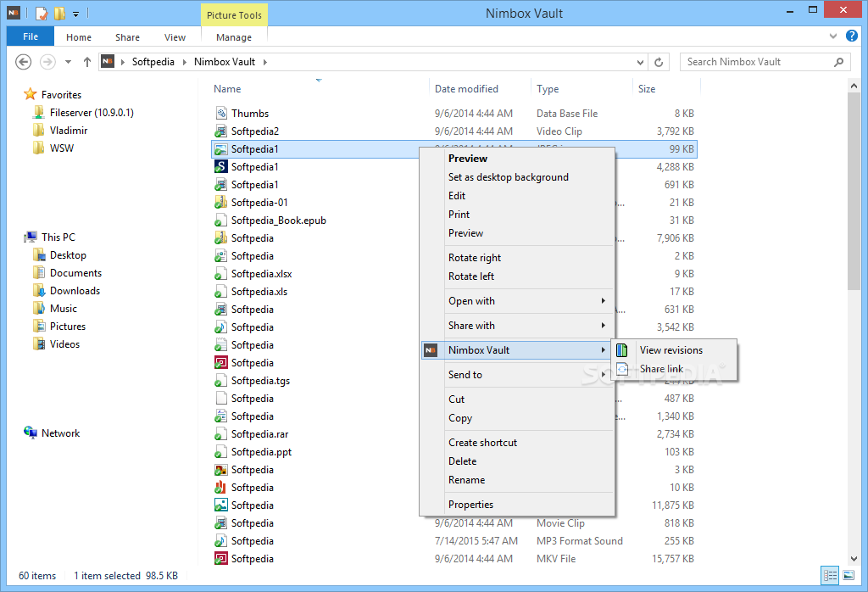The width and height of the screenshot is (868, 592).
Task: Click the Properties quick access toolbar icon
Action: pos(42,13)
